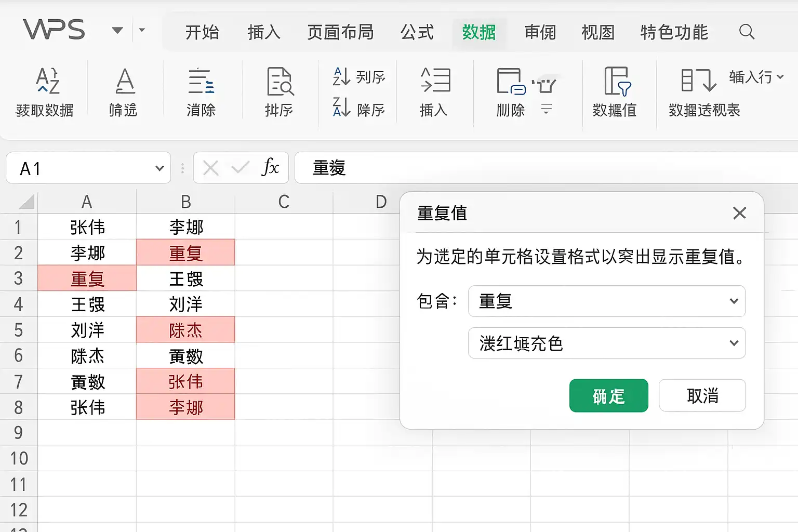Expand the WPS logo dropdown arrow
The width and height of the screenshot is (798, 532).
click(118, 31)
